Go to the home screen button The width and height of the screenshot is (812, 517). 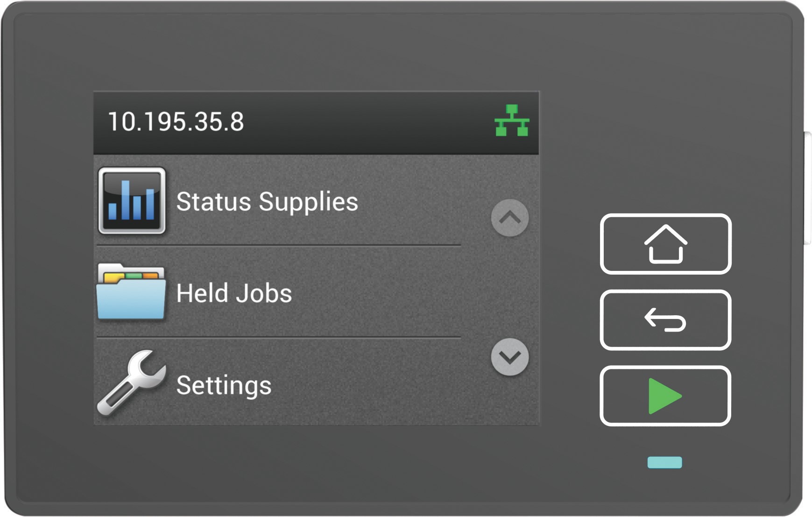665,244
